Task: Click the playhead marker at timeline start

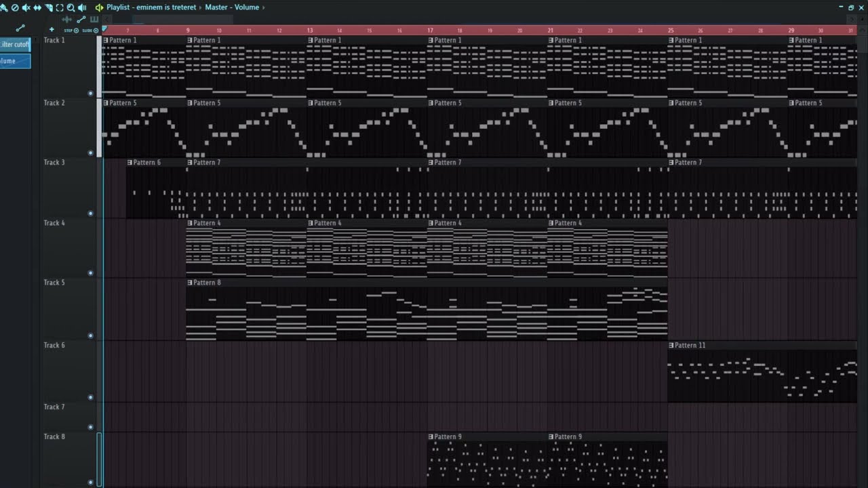Action: click(104, 30)
